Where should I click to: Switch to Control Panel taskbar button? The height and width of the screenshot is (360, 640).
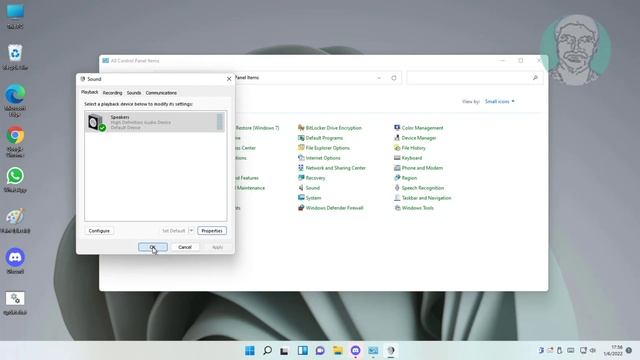coord(373,350)
